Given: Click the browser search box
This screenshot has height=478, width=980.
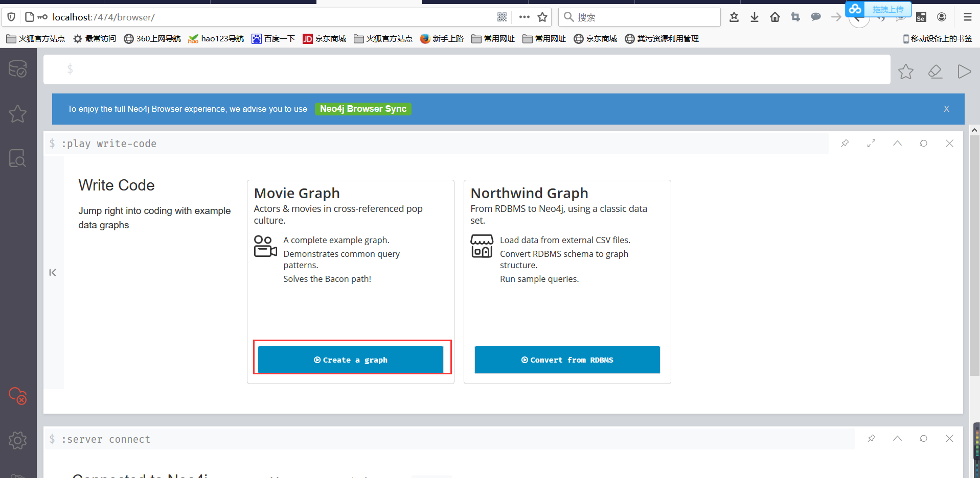Looking at the screenshot, I should (x=640, y=17).
